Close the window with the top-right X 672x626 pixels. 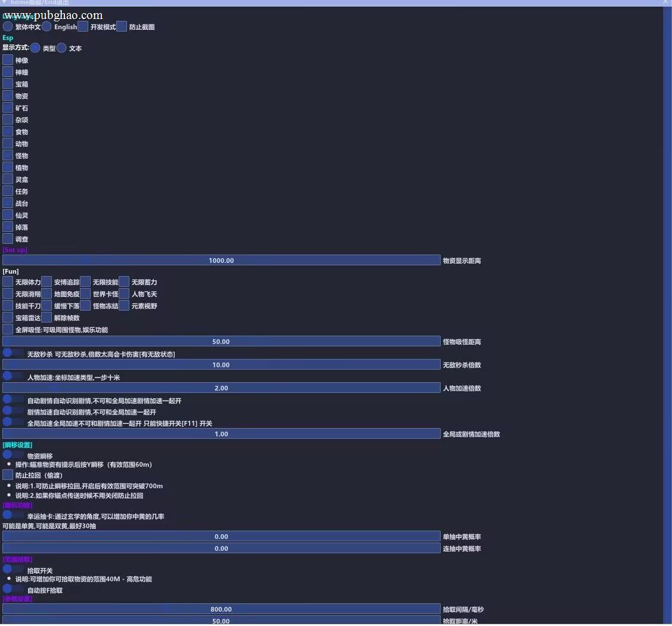(x=665, y=2)
